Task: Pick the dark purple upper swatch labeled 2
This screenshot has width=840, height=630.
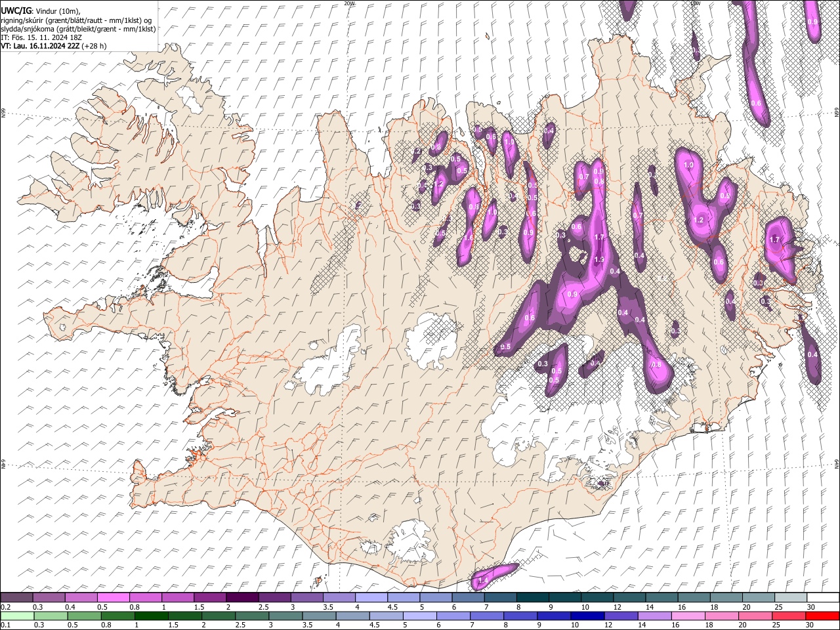Action: point(241,597)
